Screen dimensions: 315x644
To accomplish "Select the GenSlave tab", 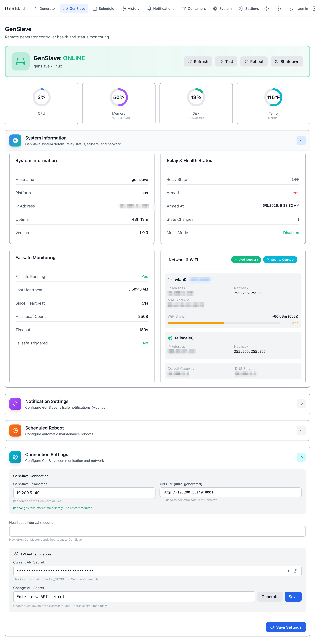I will 74,9.
